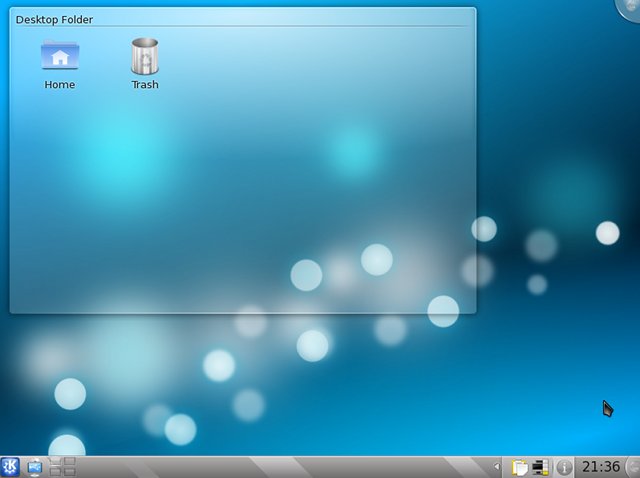Open the Klipper clipboard tray icon

pyautogui.click(x=520, y=467)
